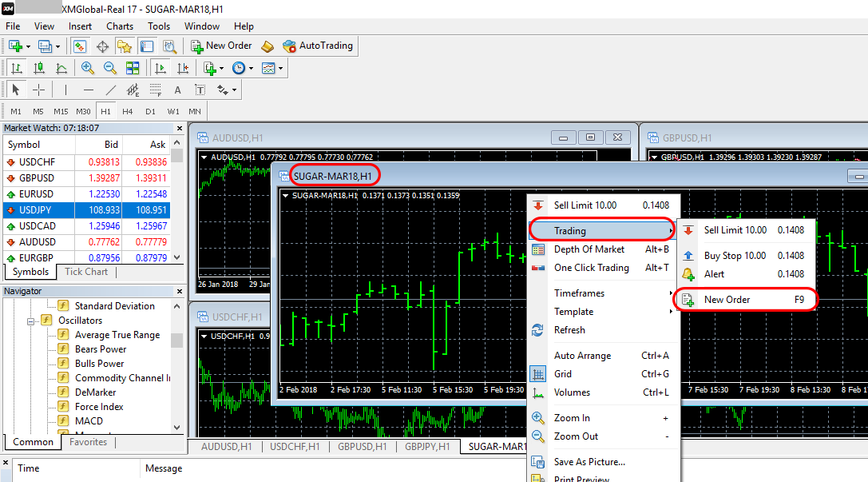Switch to the GBPJPY,H1 chart tab
The height and width of the screenshot is (482, 868).
pos(427,447)
